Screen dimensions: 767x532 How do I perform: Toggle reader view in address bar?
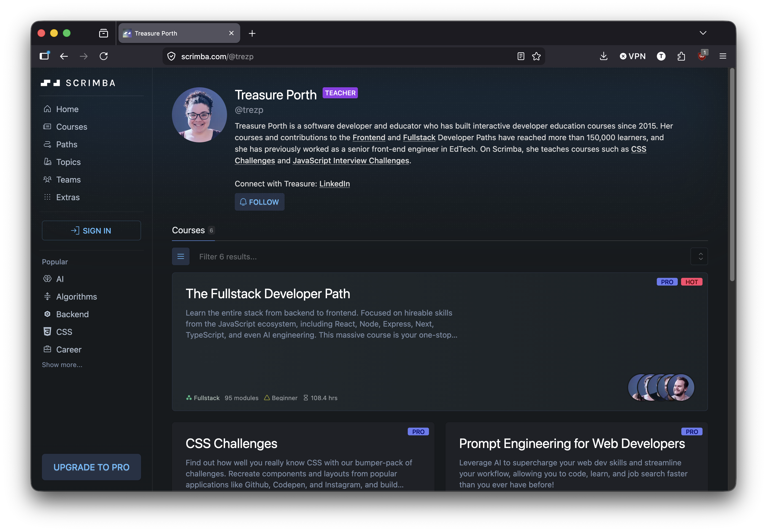pos(520,56)
